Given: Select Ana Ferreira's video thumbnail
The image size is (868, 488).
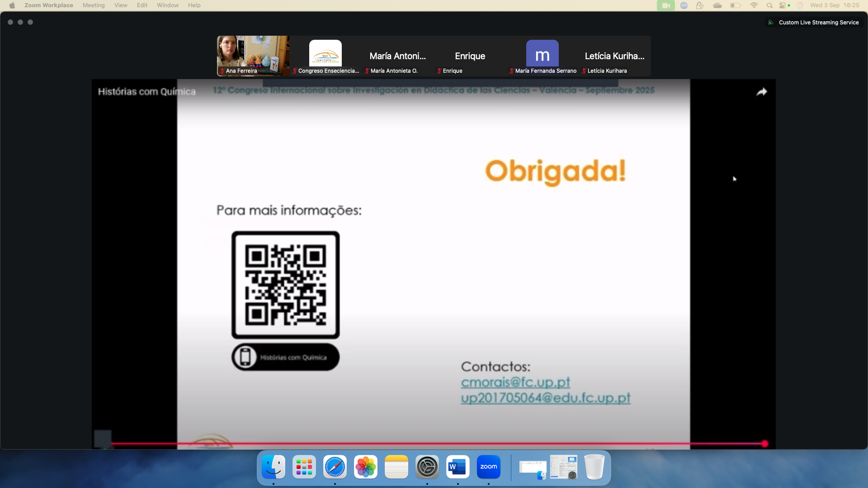Looking at the screenshot, I should [253, 56].
